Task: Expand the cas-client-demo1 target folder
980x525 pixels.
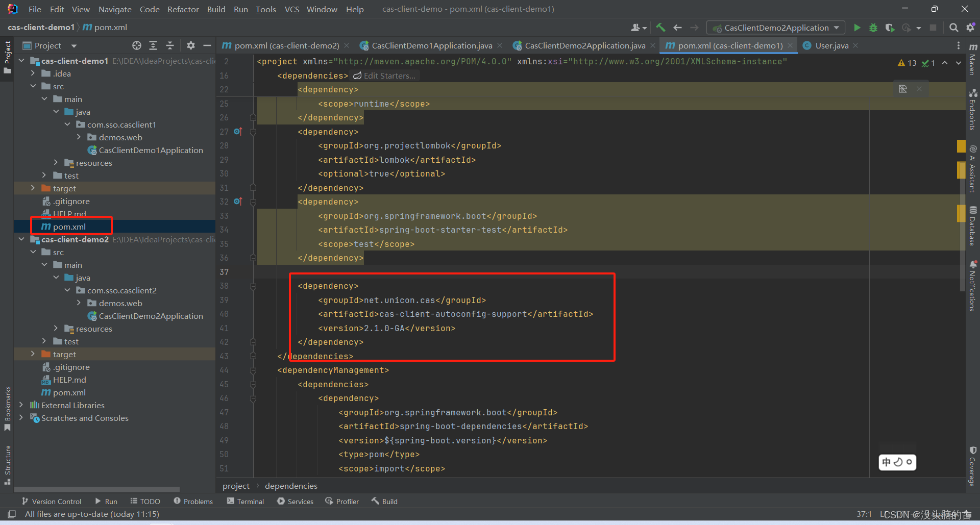Action: pyautogui.click(x=33, y=188)
